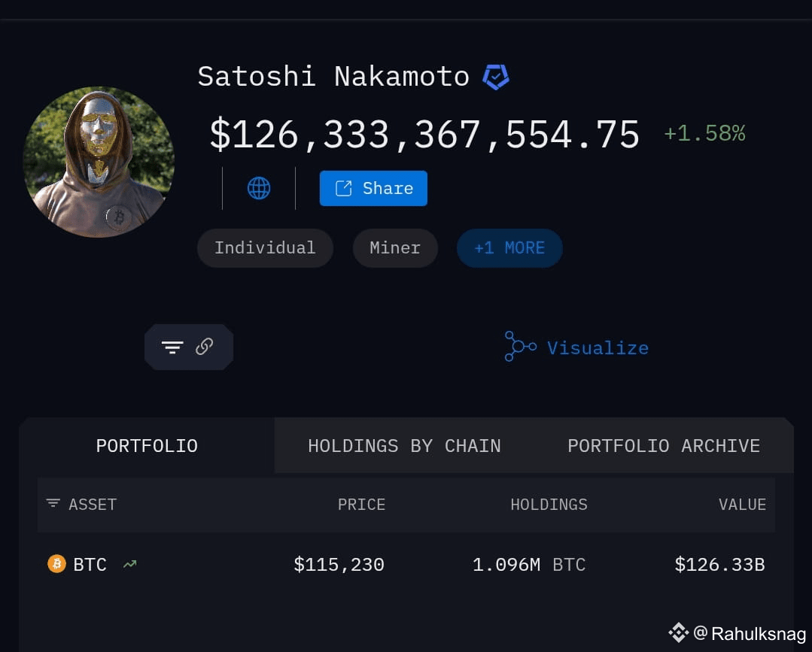Sort by the Holdings column header
Image resolution: width=812 pixels, height=652 pixels.
click(549, 504)
